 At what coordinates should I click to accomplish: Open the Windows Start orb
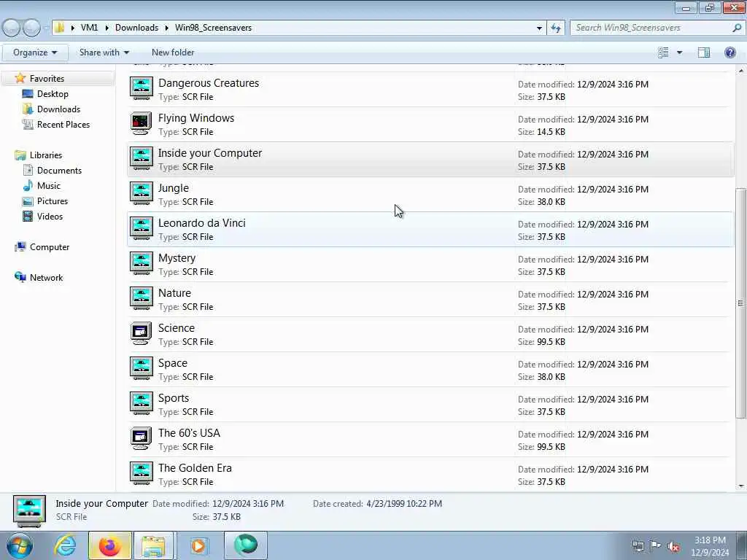pos(19,545)
